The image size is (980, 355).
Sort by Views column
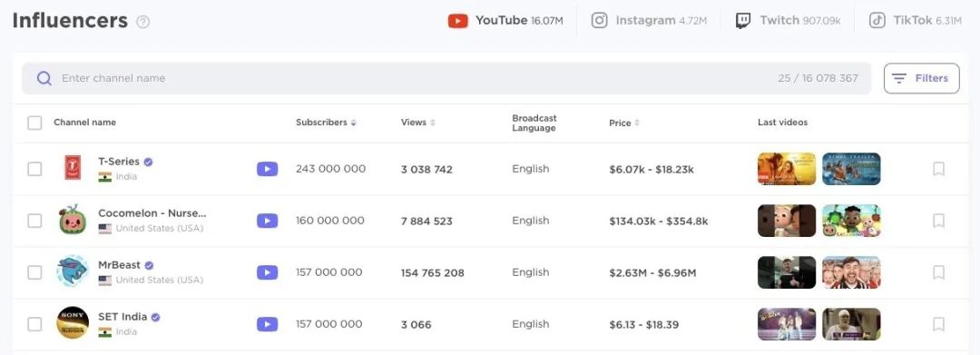(417, 123)
